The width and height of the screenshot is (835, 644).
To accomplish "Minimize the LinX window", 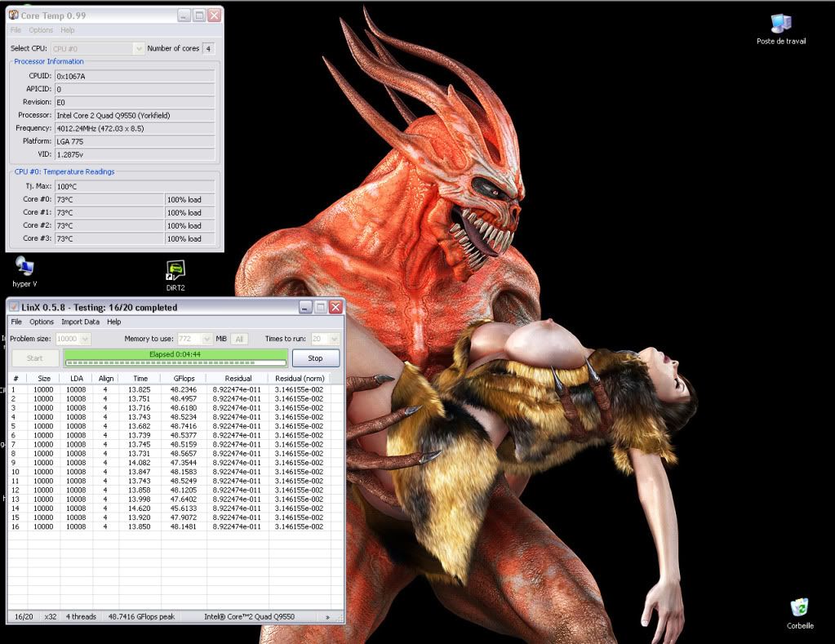I will pyautogui.click(x=305, y=308).
